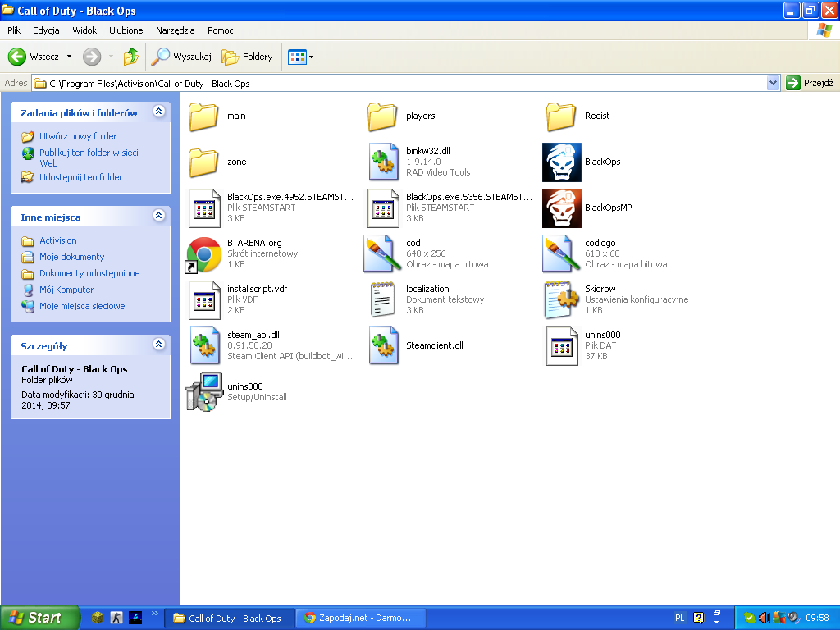Viewport: 840px width, 630px height.
Task: Open the Widok menu
Action: tap(84, 30)
